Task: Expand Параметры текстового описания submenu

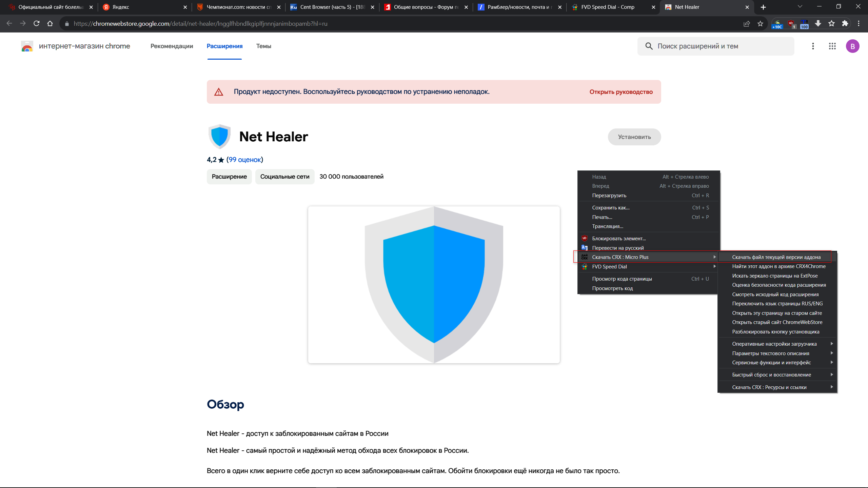Action: click(x=777, y=353)
